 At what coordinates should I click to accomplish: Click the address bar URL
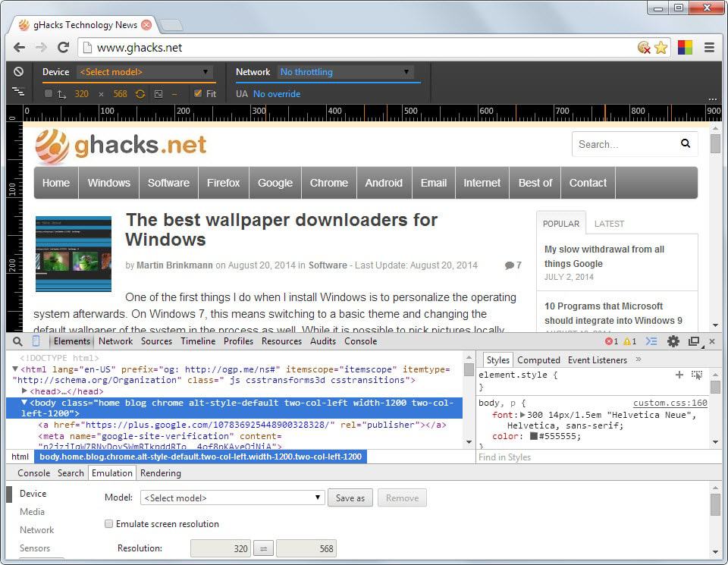pos(140,48)
